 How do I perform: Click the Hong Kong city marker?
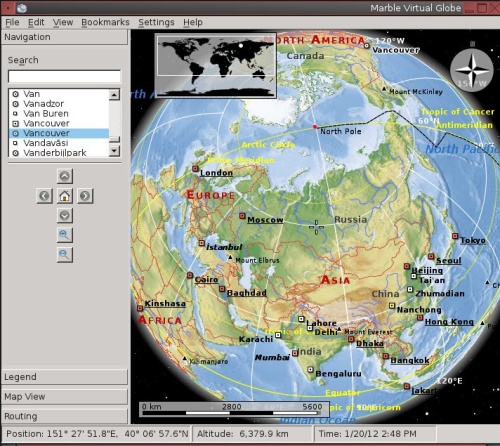tap(420, 318)
